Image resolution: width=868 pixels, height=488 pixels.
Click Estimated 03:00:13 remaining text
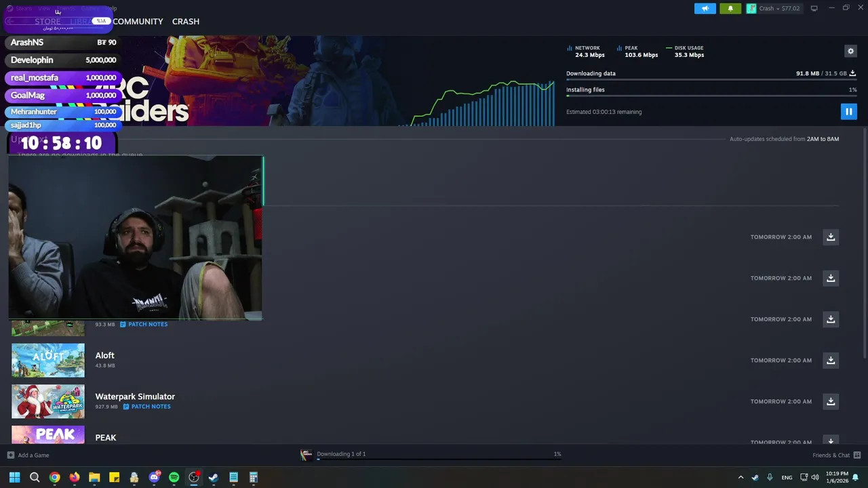tap(604, 112)
